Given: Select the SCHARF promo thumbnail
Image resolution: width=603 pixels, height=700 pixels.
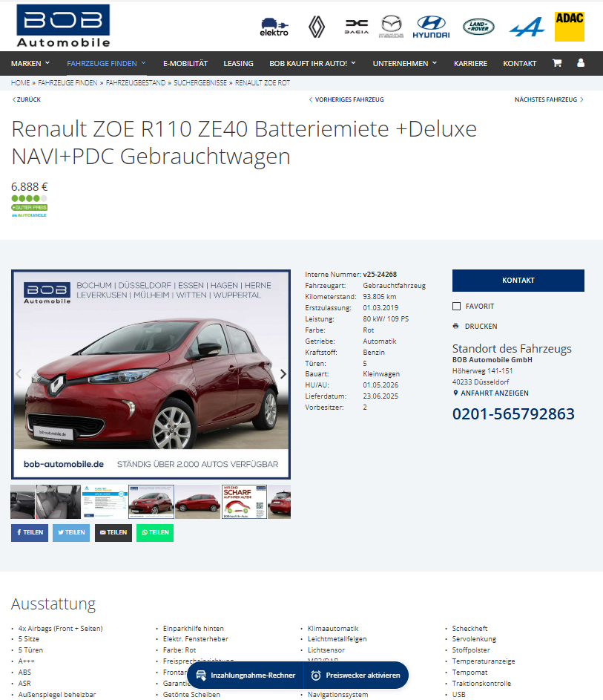Looking at the screenshot, I should coord(244,502).
